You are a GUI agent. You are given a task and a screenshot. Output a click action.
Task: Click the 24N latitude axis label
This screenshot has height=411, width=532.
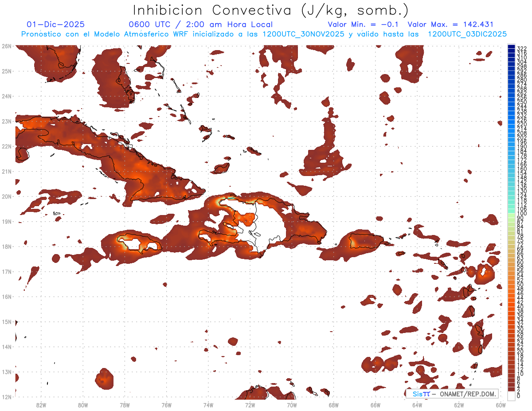click(6, 96)
